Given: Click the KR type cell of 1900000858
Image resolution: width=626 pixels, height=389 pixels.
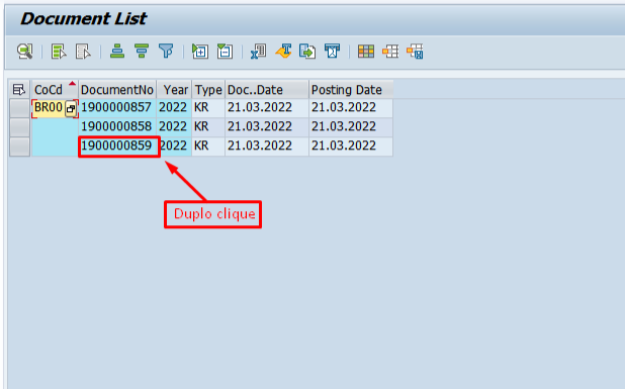Looking at the screenshot, I should tap(208, 127).
